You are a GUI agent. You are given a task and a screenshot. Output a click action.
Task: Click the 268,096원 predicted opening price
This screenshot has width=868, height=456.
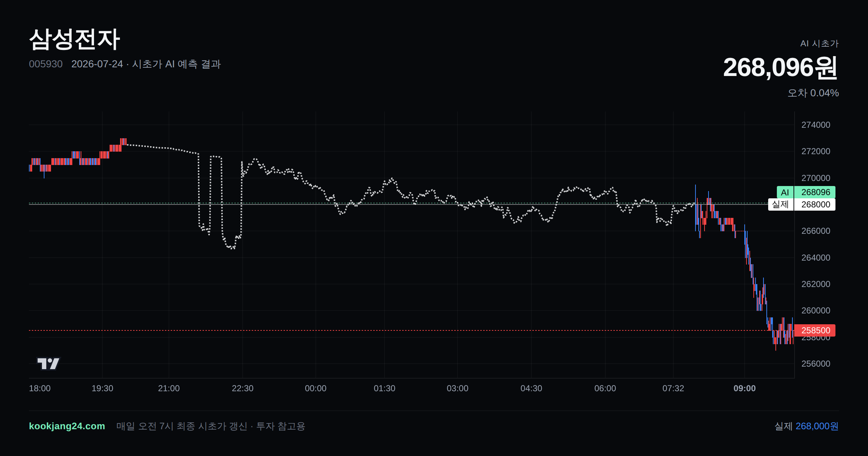[780, 67]
